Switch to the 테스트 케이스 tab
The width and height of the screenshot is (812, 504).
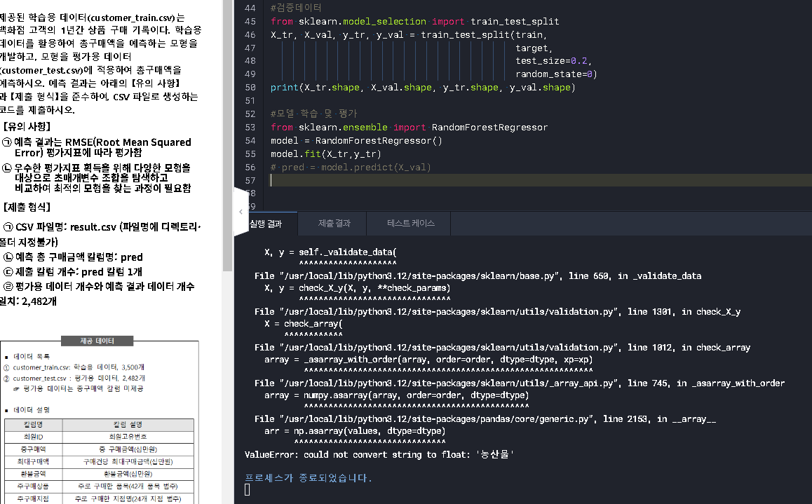411,223
